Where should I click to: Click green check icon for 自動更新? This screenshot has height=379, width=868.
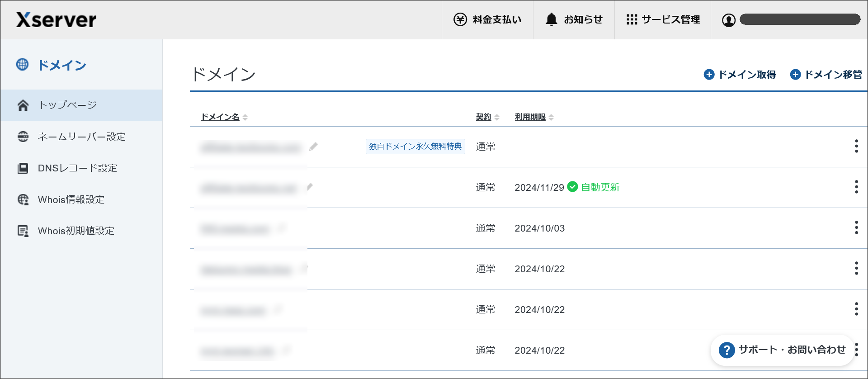[x=572, y=187]
